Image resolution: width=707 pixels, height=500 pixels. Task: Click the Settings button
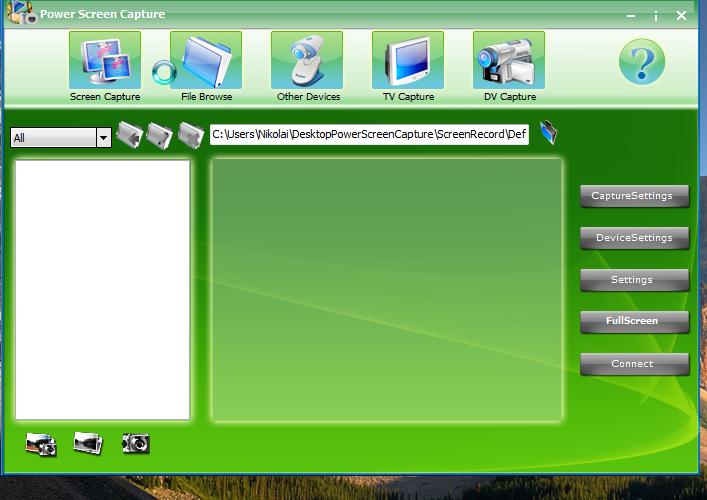click(x=634, y=280)
